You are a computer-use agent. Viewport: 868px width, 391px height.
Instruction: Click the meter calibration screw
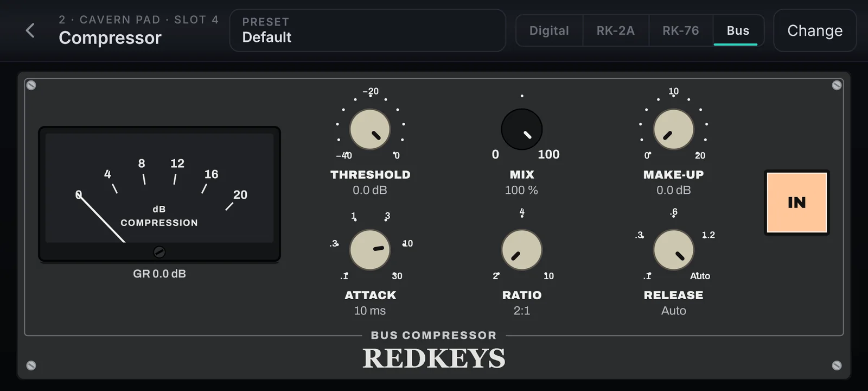pyautogui.click(x=159, y=252)
